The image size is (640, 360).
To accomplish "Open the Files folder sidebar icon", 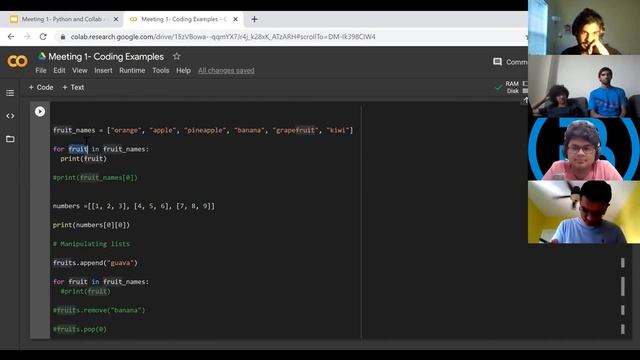I will coord(10,139).
